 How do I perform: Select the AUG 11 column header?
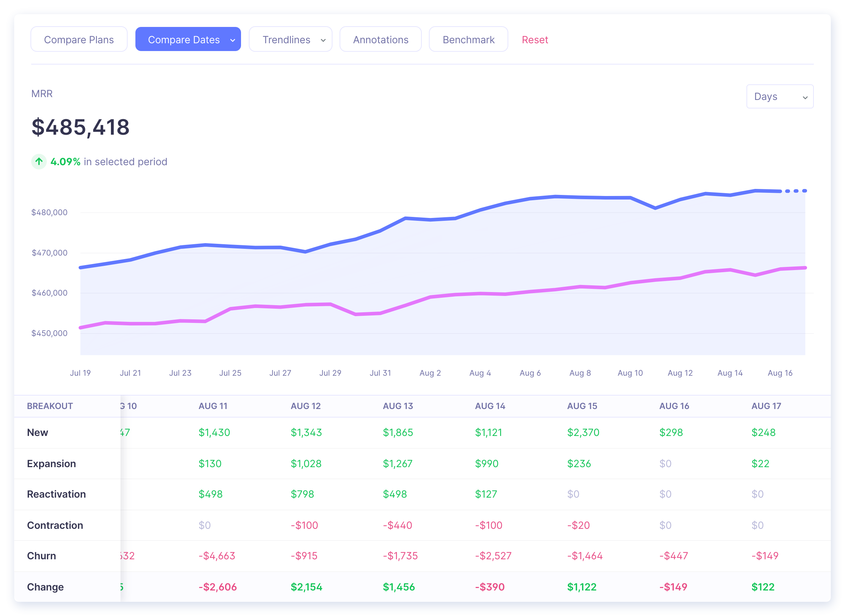pyautogui.click(x=213, y=406)
